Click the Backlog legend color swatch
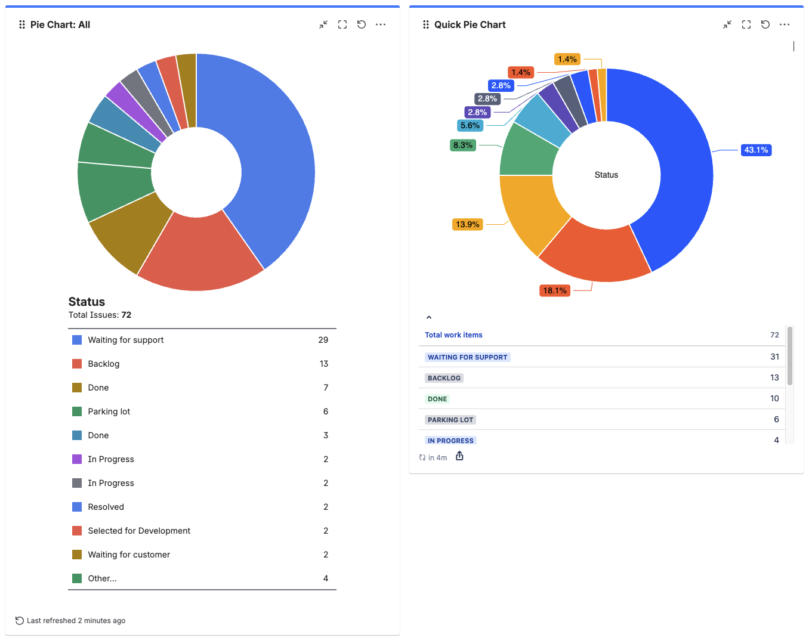Screen dimensions: 812x644 [x=76, y=363]
